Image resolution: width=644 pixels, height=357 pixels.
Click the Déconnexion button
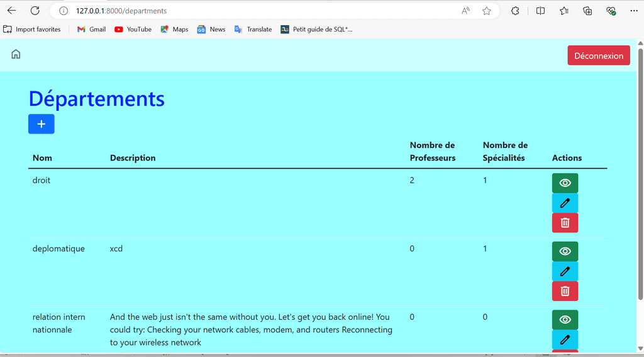coord(599,55)
